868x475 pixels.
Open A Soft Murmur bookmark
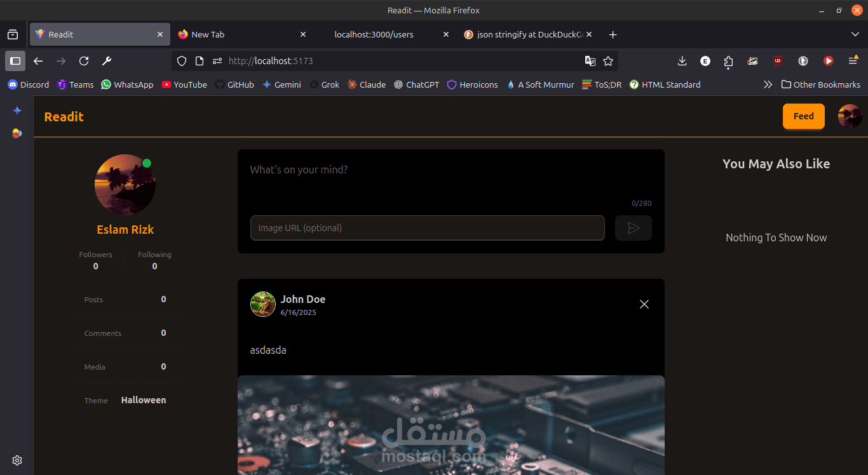[x=540, y=84]
